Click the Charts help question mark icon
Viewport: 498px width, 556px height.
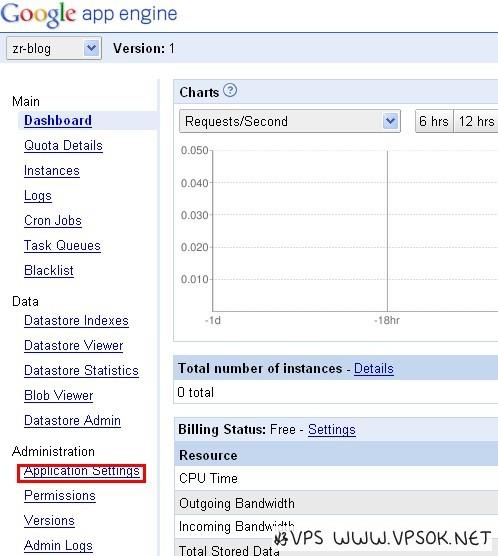pyautogui.click(x=230, y=90)
